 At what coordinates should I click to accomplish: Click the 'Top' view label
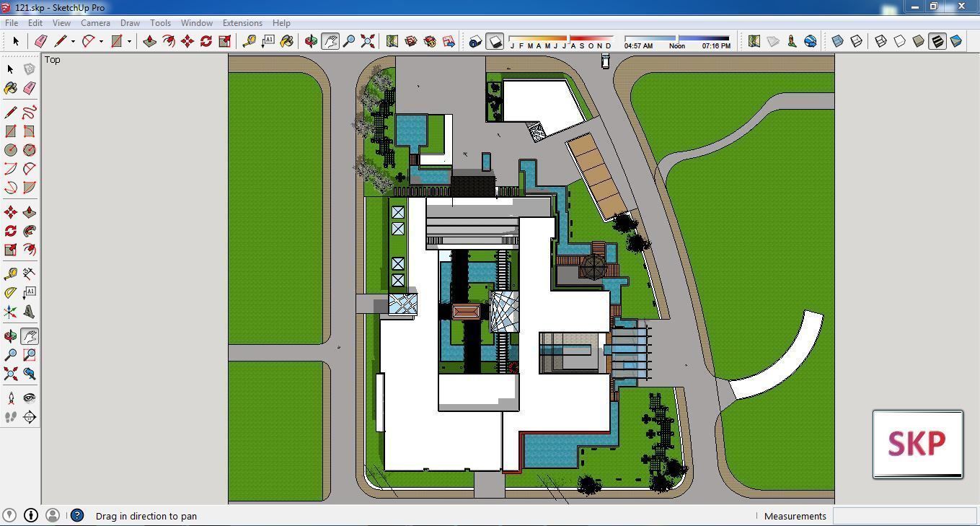[x=53, y=59]
